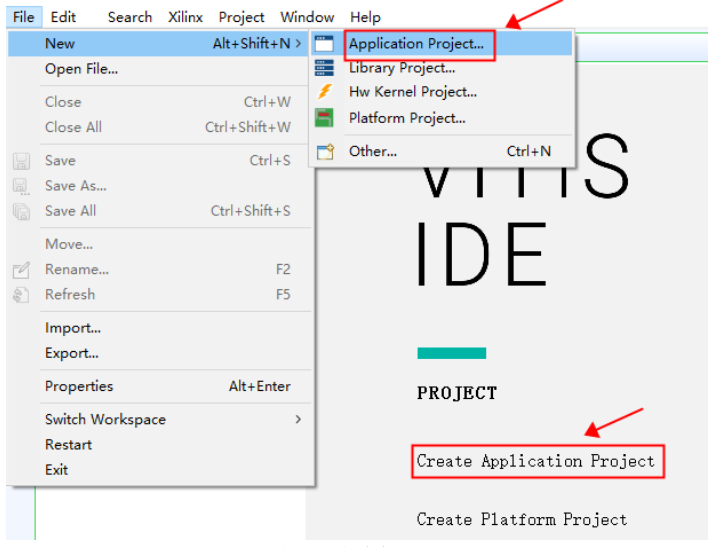Viewport: 718px width, 547px height.
Task: Click the Save floppy disk icon
Action: [x=22, y=161]
